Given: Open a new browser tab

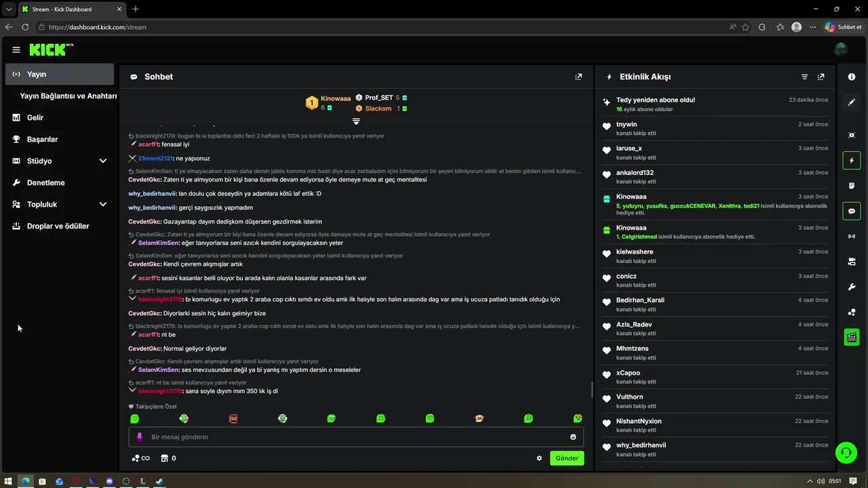Looking at the screenshot, I should [x=136, y=9].
